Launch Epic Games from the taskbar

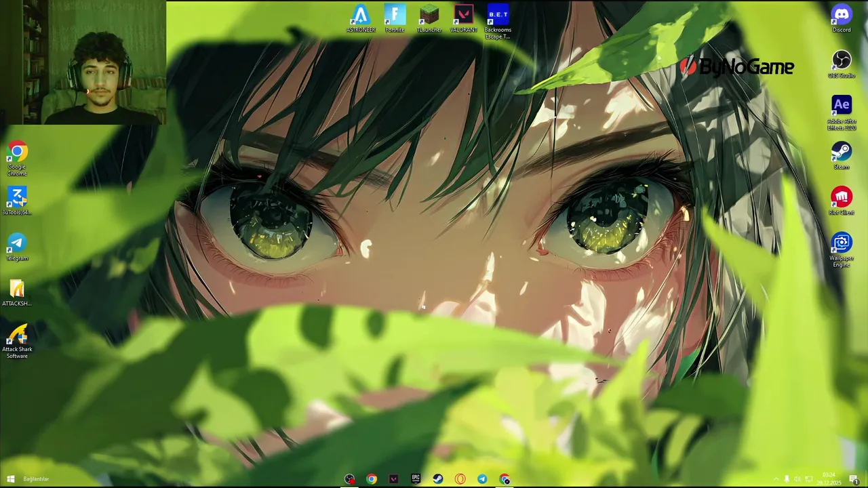[416, 479]
